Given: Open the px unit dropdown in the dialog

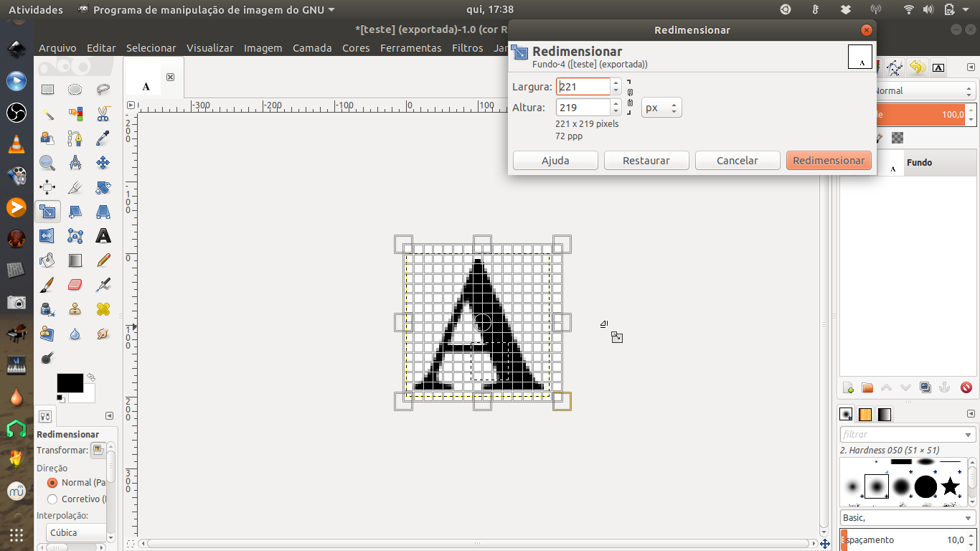Looking at the screenshot, I should tap(661, 106).
